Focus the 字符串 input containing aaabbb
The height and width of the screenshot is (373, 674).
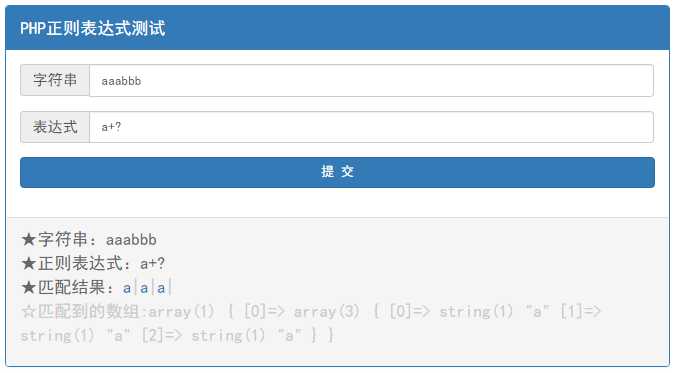coord(371,81)
